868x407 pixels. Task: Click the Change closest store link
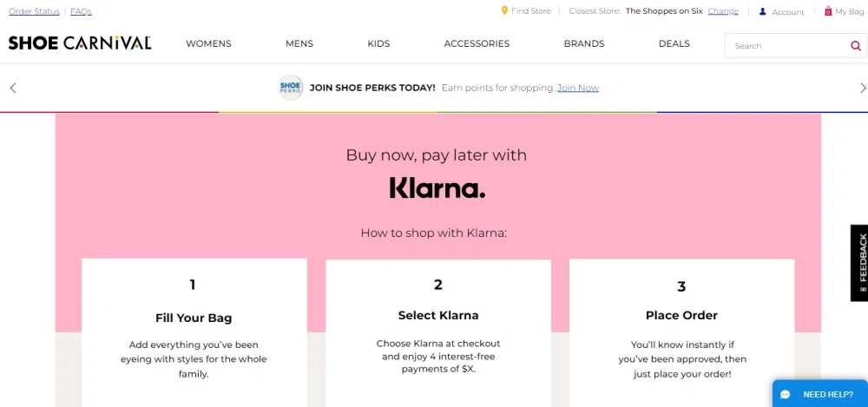[723, 11]
